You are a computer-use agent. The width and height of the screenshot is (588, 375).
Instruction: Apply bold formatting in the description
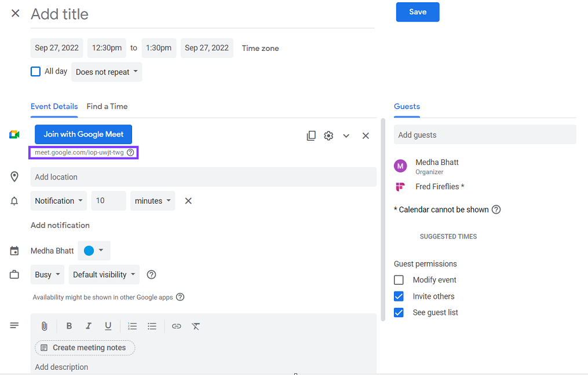[x=69, y=326]
